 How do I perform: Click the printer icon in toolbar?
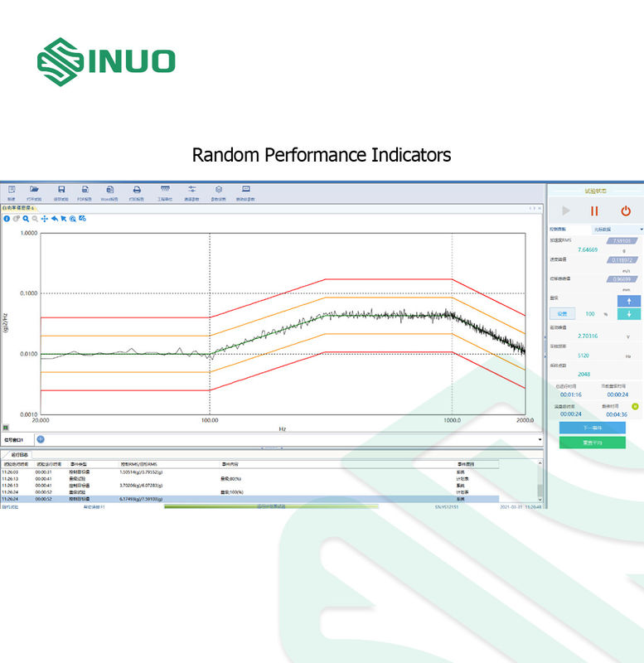[x=137, y=190]
